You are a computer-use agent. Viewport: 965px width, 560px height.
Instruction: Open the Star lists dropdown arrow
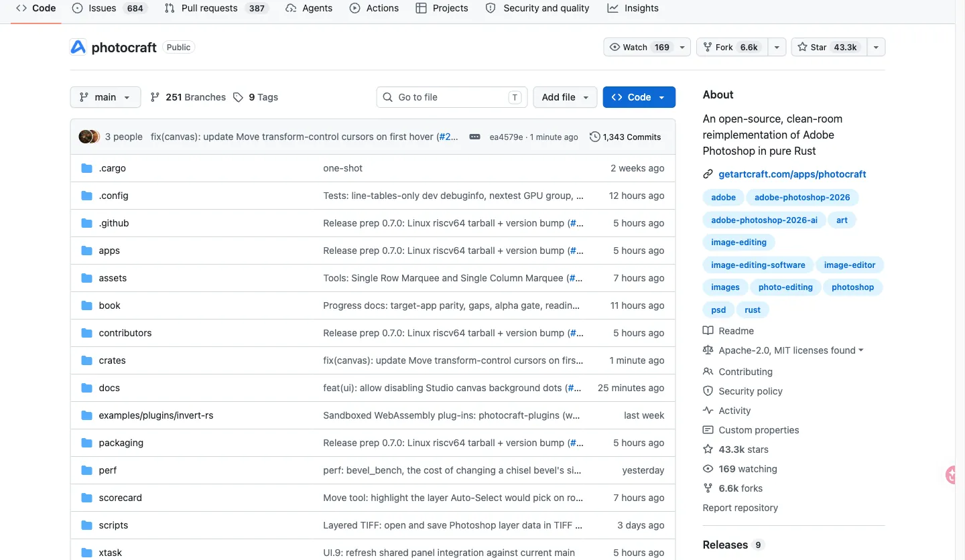[876, 47]
